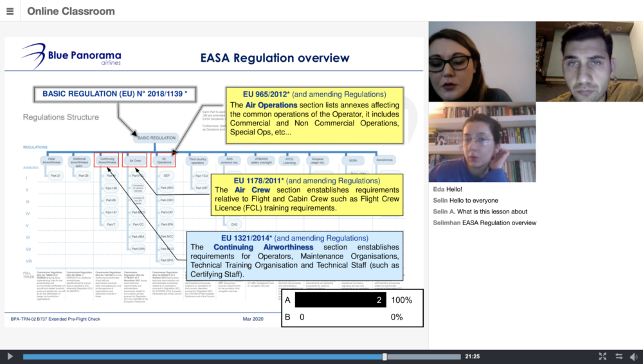Viewport: 643px width, 364px height.
Task: Select webcam of woman near bookshelf
Action: 482,142
